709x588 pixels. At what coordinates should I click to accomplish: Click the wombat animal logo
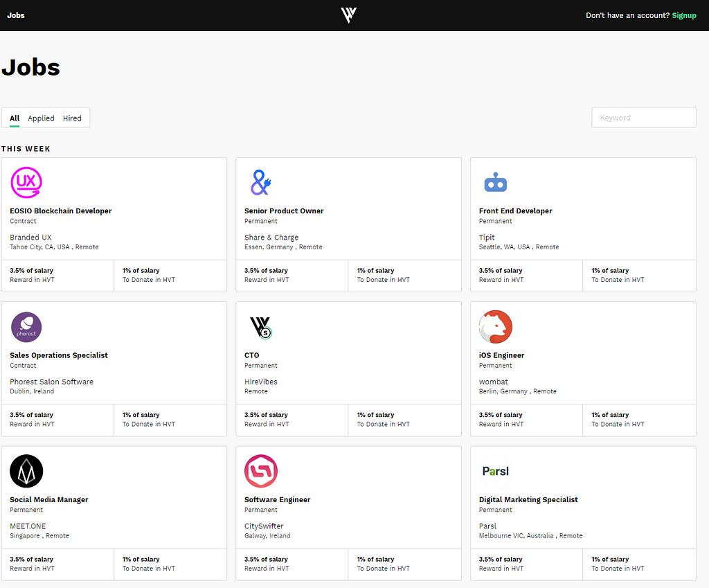[x=496, y=327]
